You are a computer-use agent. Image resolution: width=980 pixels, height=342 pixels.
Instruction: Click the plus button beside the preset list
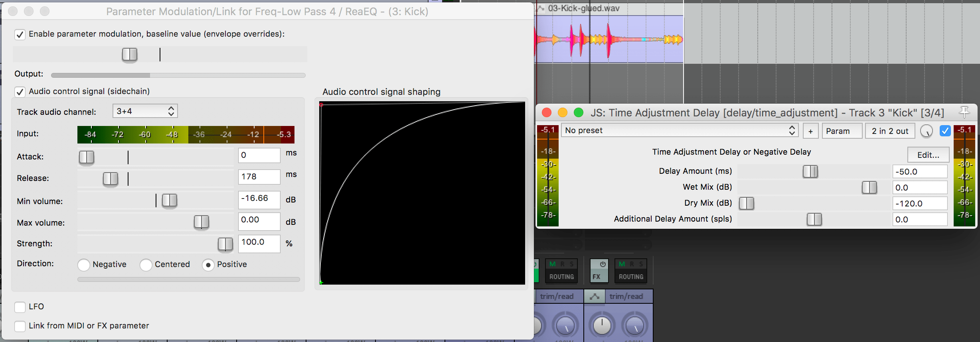tap(810, 131)
